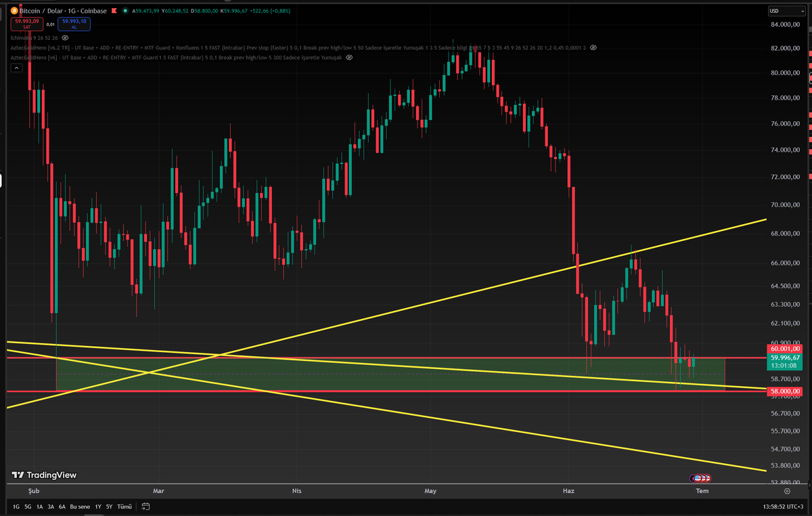
Task: Click the green market status dot
Action: 124,12
